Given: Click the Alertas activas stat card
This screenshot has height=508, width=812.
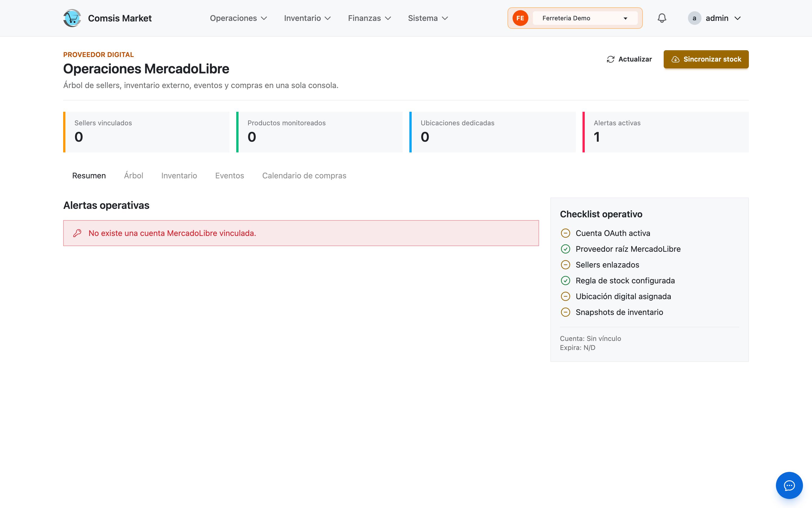Looking at the screenshot, I should coord(666,132).
